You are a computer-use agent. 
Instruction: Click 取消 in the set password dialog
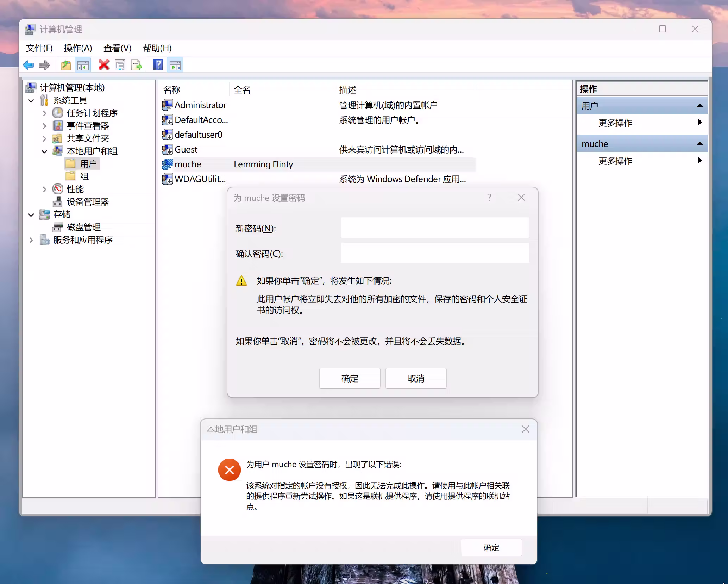click(x=416, y=379)
